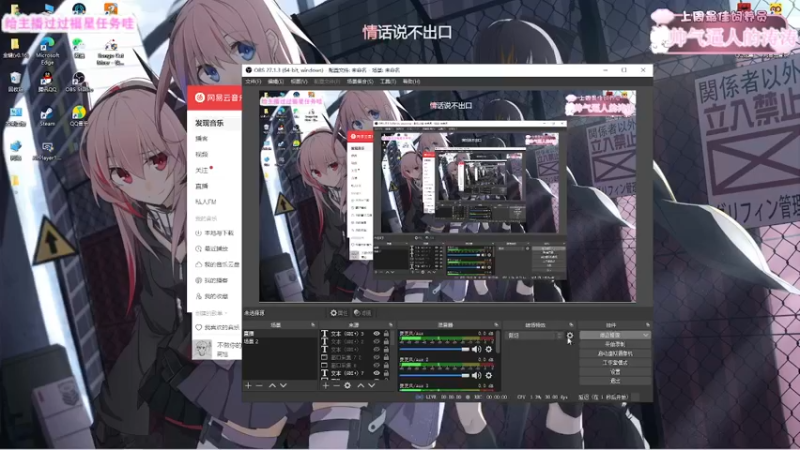Open the Steam desktop icon
Screen dimensions: 800x450
click(47, 116)
